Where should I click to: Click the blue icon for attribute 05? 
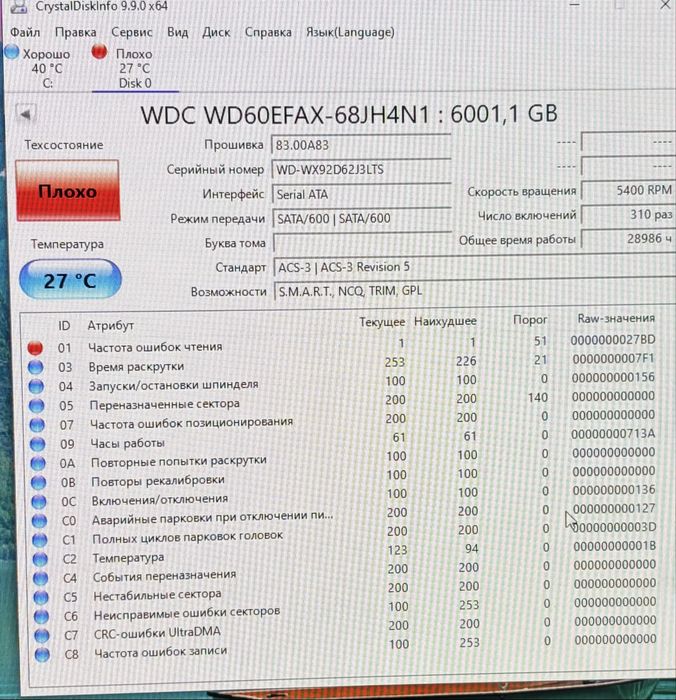[37, 405]
